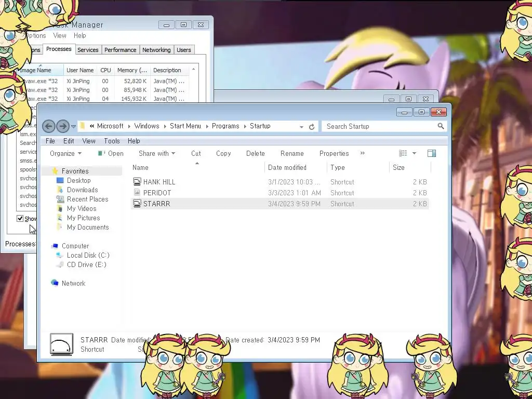532x399 pixels.
Task: Expand the Share with dropdown
Action: click(157, 153)
